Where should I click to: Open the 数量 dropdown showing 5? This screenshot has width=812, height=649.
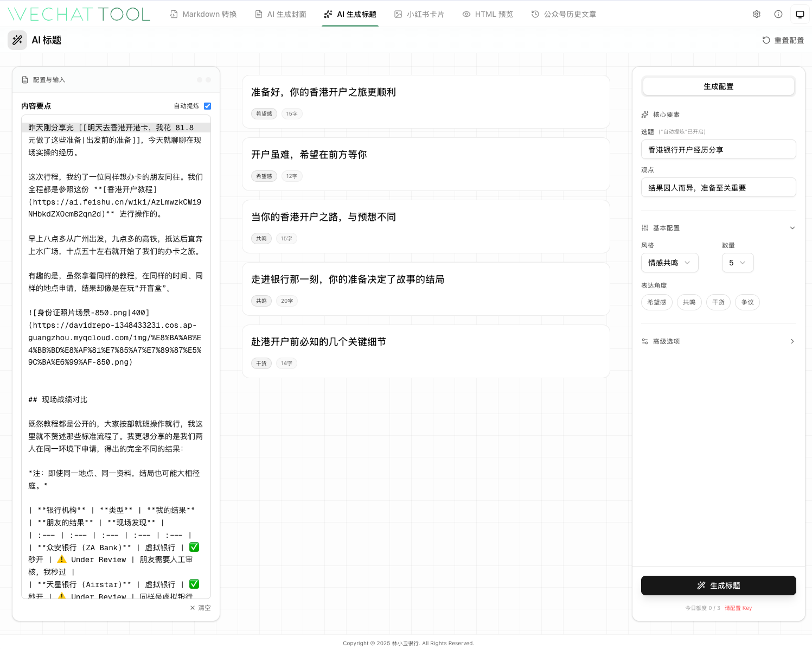[737, 263]
